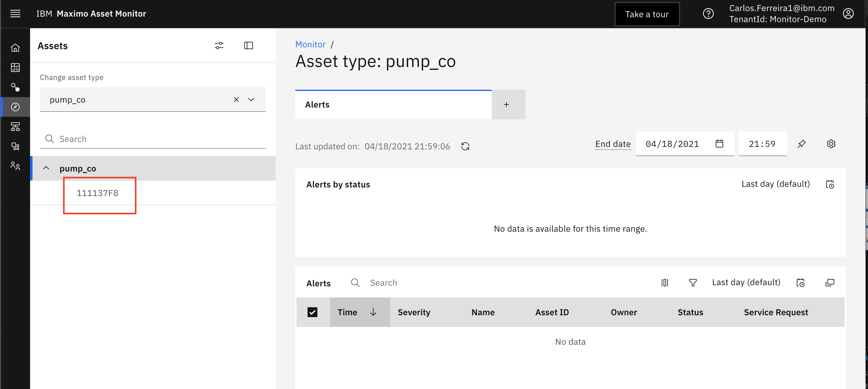Screen dimensions: 868x389
Task: Follow the Monitor breadcrumb link
Action: pyautogui.click(x=310, y=44)
